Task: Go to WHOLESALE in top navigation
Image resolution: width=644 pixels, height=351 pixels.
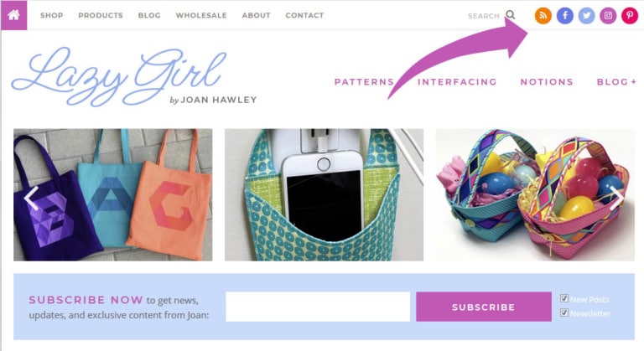Action: pyautogui.click(x=201, y=15)
